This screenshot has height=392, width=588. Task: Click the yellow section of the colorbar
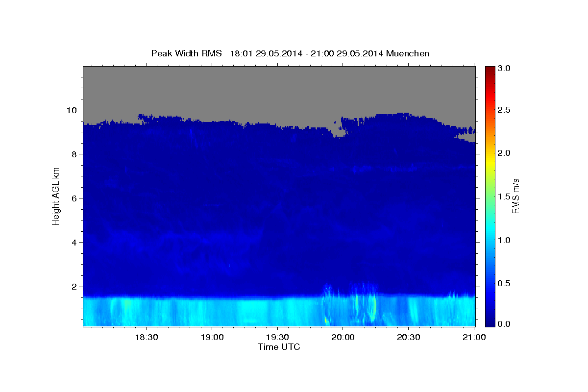pyautogui.click(x=490, y=162)
